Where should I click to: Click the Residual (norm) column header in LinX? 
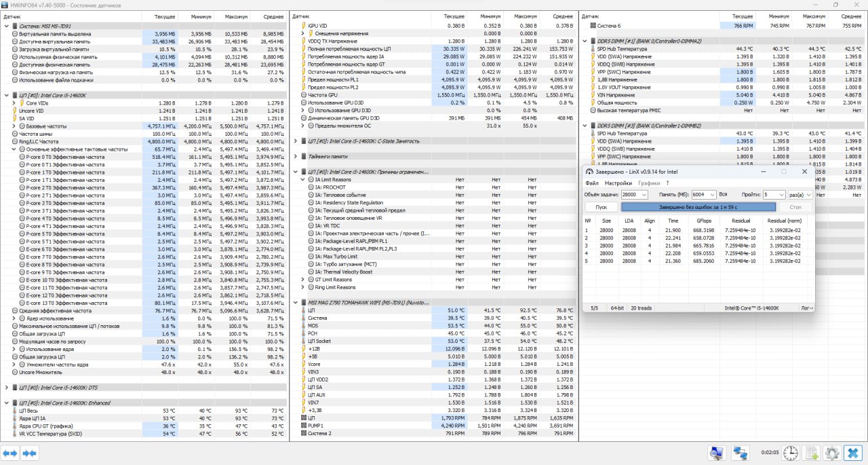[784, 221]
